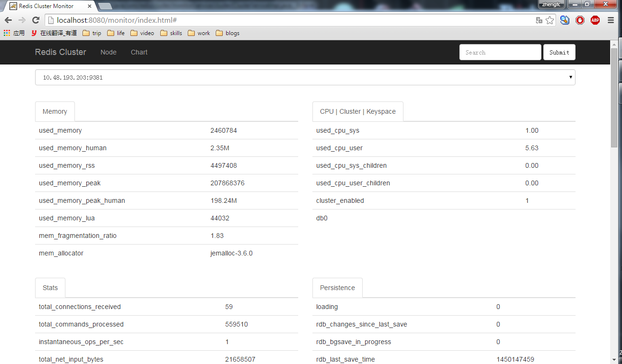Click the Redis Cluster Monitor browser tab
Screen dimensions: 622x364
tap(50, 6)
